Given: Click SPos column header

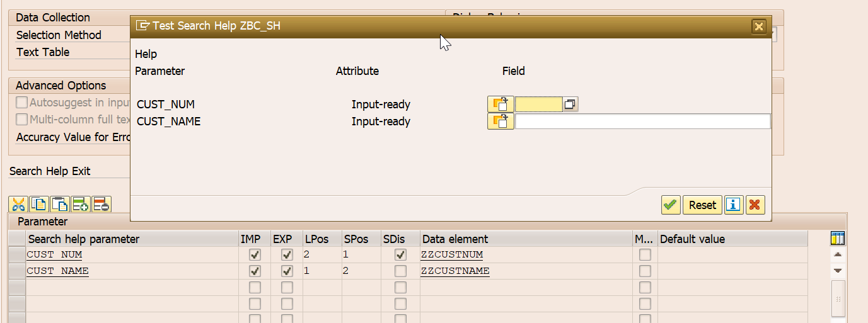Looking at the screenshot, I should (361, 239).
